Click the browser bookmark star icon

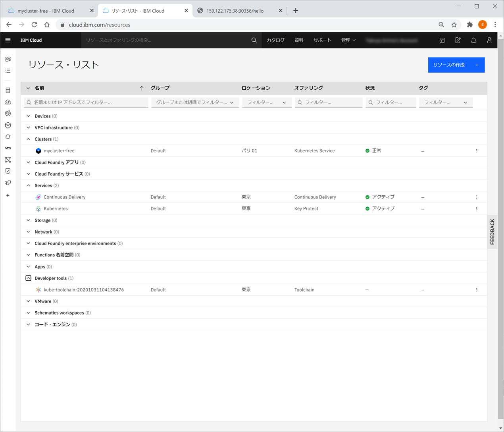[454, 25]
